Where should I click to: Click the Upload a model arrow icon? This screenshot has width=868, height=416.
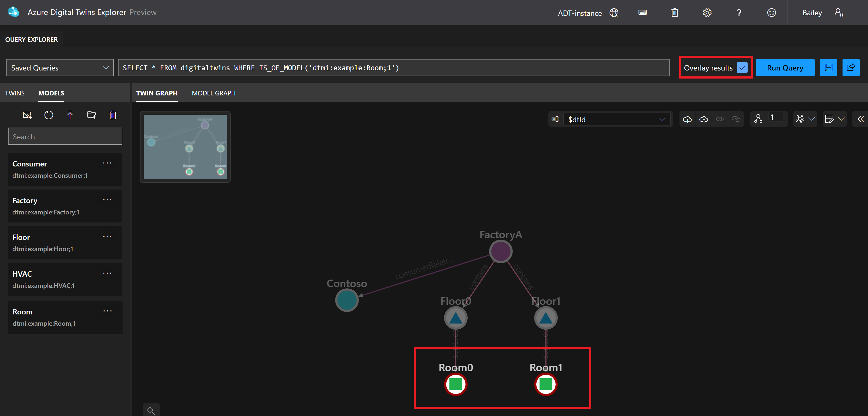(x=70, y=115)
